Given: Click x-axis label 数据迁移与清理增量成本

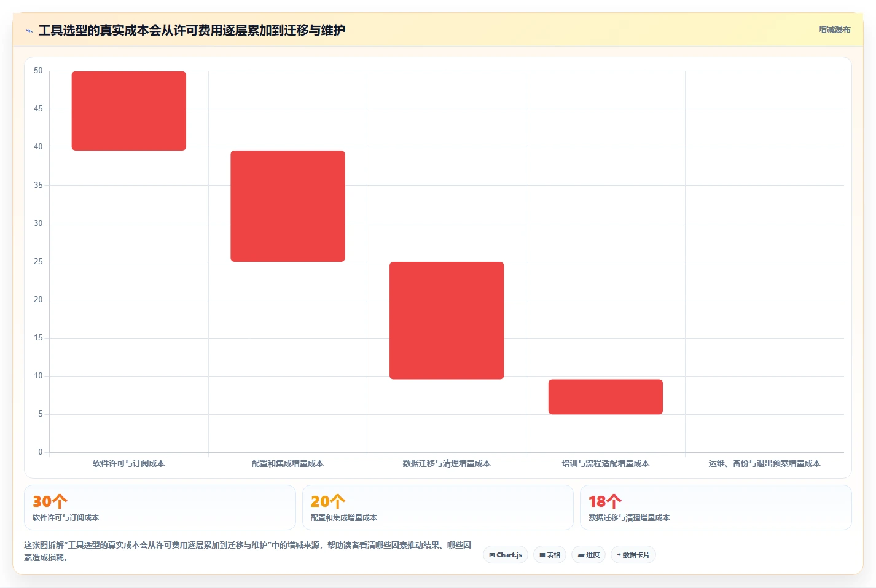Looking at the screenshot, I should click(x=447, y=463).
